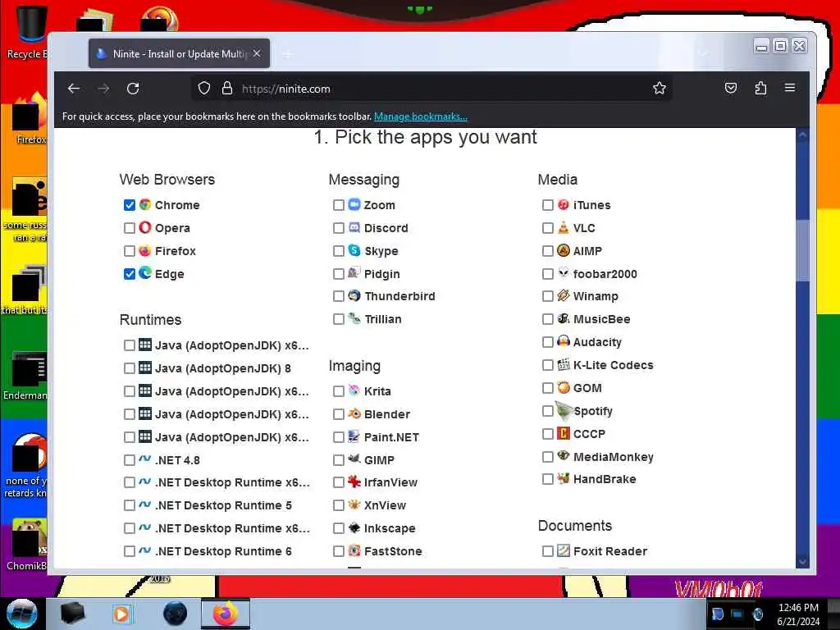Viewport: 840px width, 630px height.
Task: Open the Pocket save icon
Action: [x=731, y=88]
